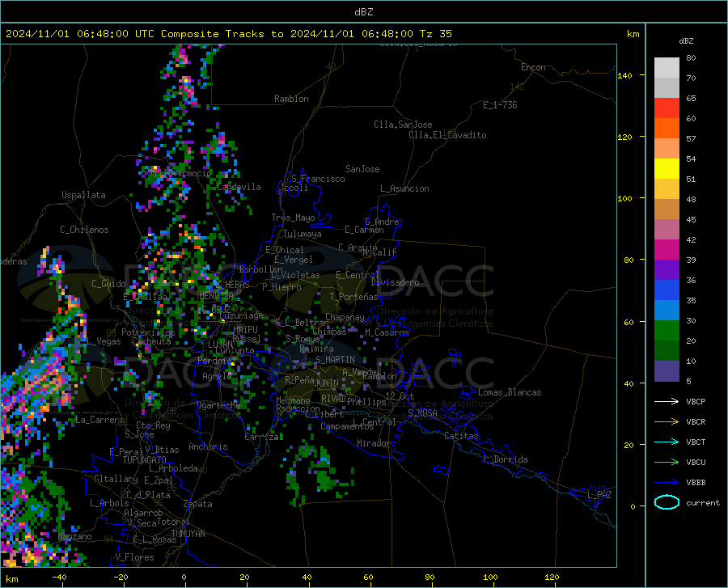Screen dimensions: 728x588
Task: Pick the light gray 70-80 dBZ swatch
Action: point(667,68)
